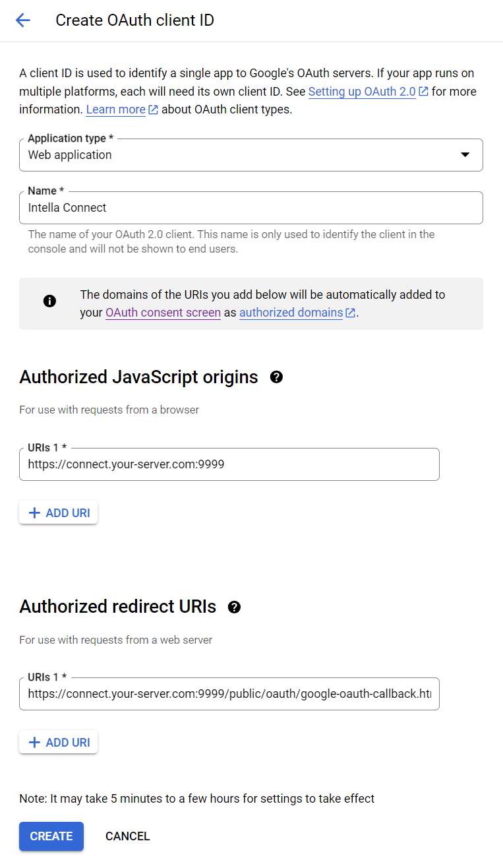The height and width of the screenshot is (868, 503).
Task: Focus the JavaScript origins URIs 1 field
Action: pos(229,464)
